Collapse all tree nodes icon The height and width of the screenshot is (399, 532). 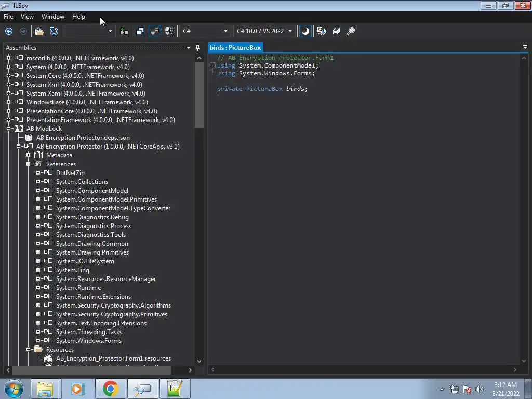point(336,31)
